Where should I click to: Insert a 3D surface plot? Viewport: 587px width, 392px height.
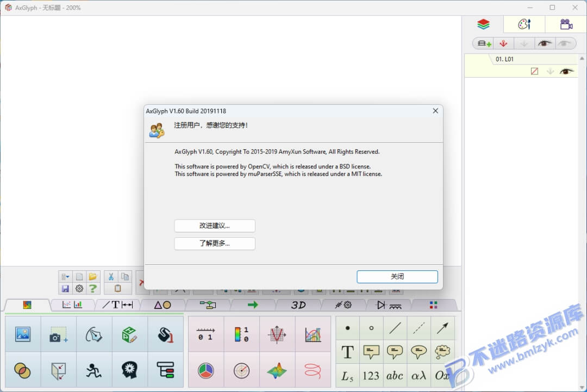[x=277, y=370]
